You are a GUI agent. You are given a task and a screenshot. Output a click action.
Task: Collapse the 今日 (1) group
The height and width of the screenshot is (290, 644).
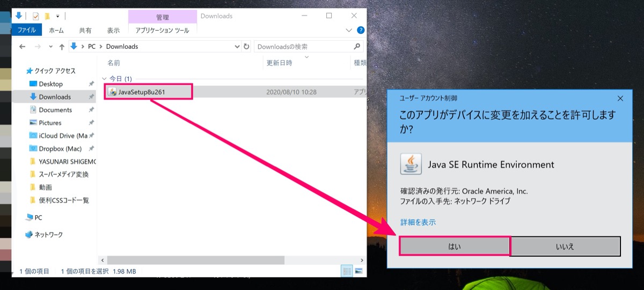click(104, 78)
